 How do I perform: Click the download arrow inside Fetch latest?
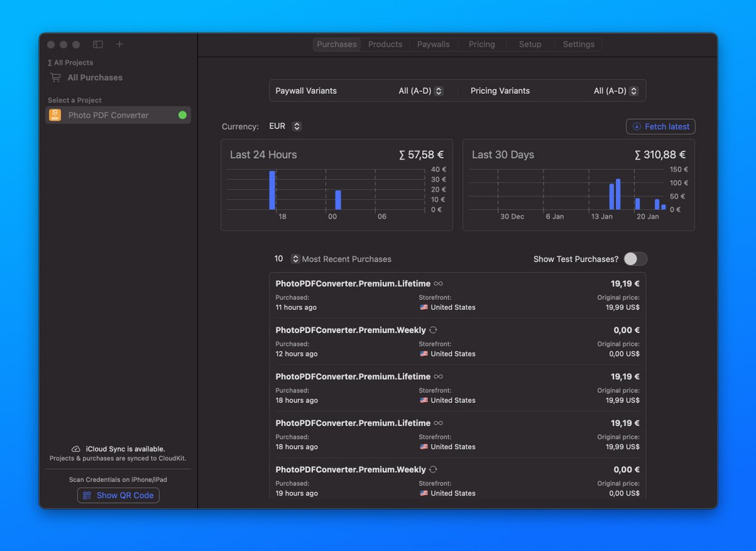(x=636, y=127)
